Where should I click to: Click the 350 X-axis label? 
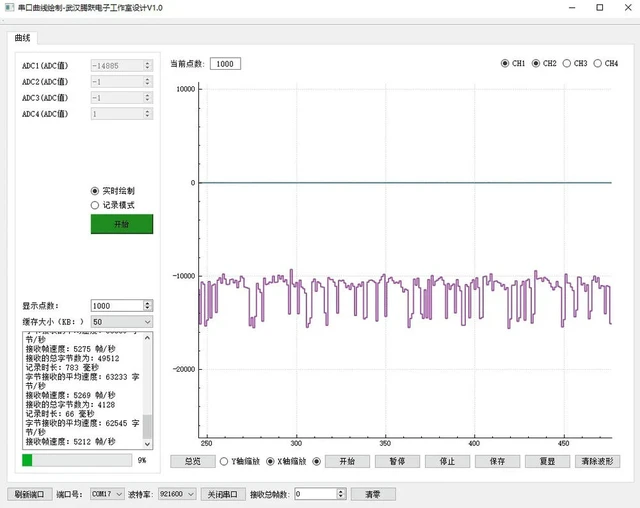385,444
